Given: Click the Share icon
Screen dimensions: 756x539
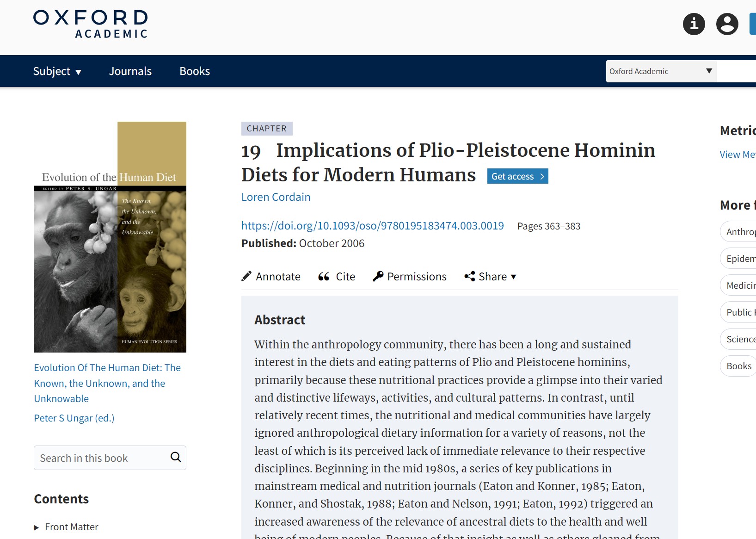Looking at the screenshot, I should point(470,276).
